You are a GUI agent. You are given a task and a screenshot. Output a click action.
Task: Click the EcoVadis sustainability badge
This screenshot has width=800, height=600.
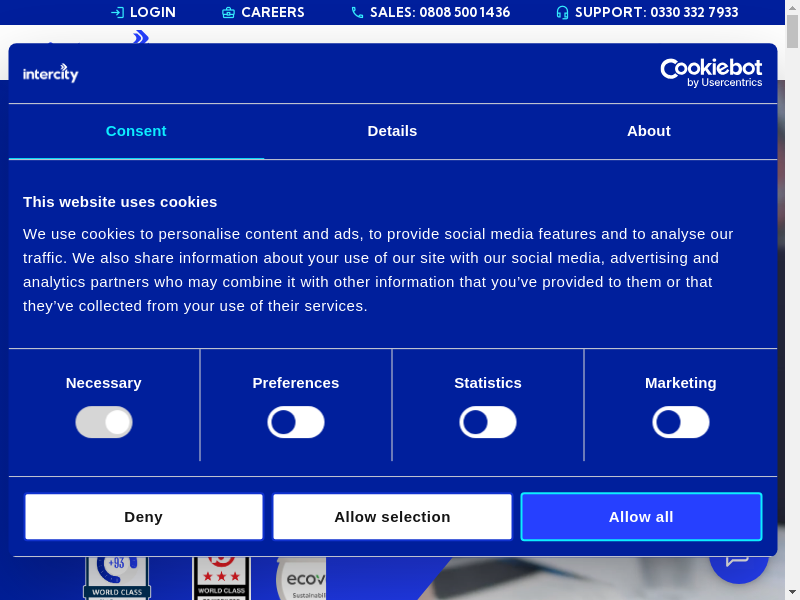tap(301, 578)
